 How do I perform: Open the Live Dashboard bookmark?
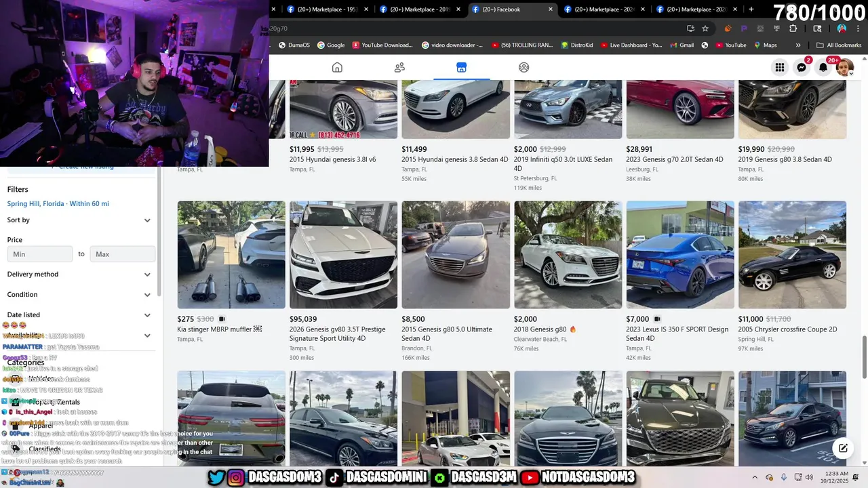pyautogui.click(x=631, y=45)
